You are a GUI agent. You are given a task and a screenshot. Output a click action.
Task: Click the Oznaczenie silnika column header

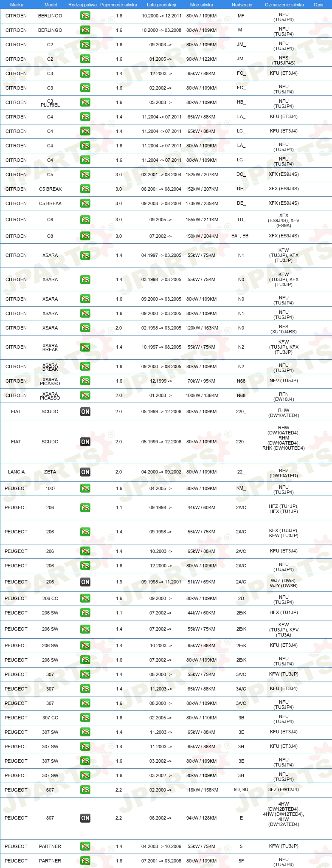point(284,5)
